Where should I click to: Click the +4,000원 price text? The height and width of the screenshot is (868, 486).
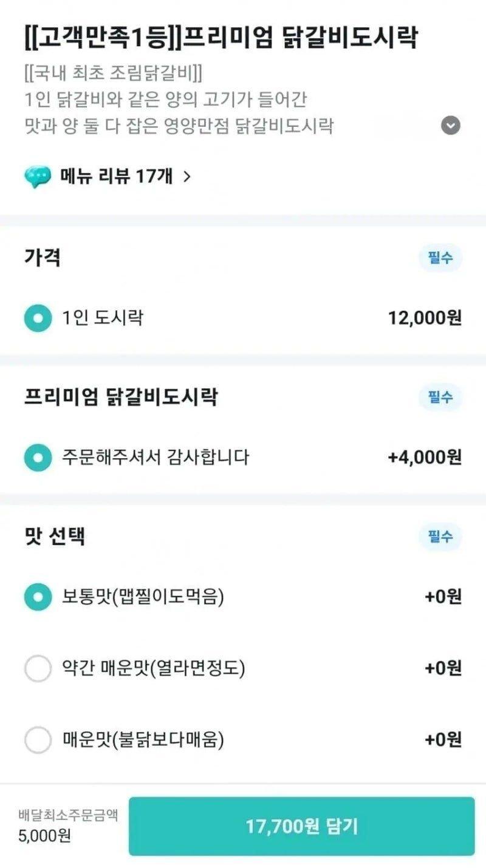[425, 457]
